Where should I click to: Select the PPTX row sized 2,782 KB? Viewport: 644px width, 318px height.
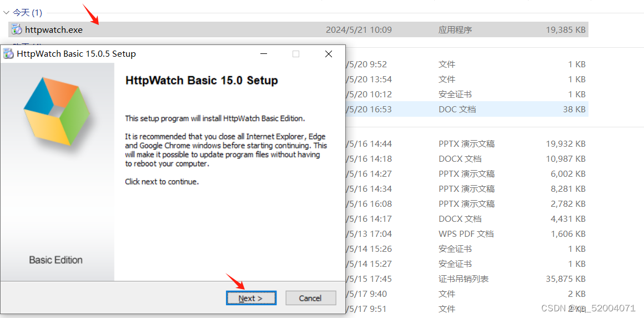(x=466, y=203)
